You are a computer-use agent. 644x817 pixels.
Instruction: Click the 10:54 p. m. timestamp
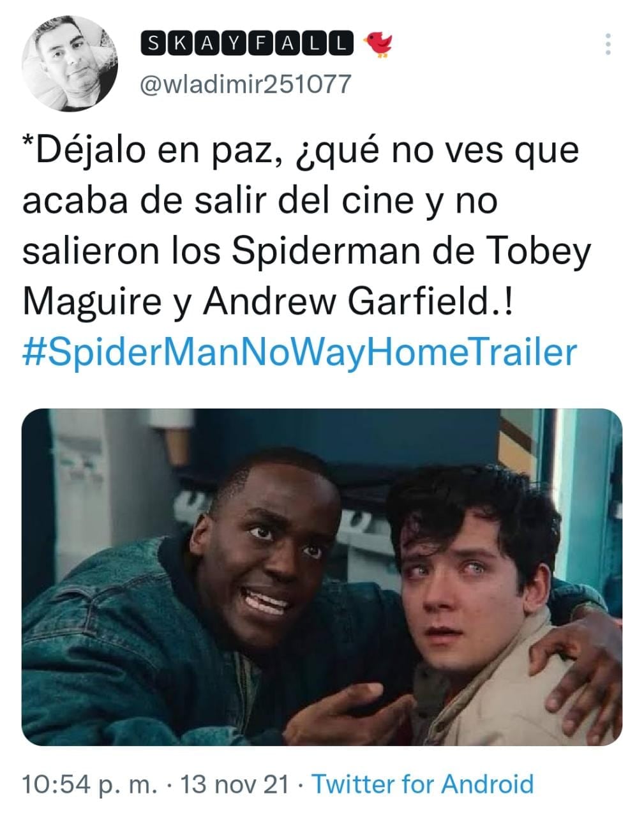(89, 784)
